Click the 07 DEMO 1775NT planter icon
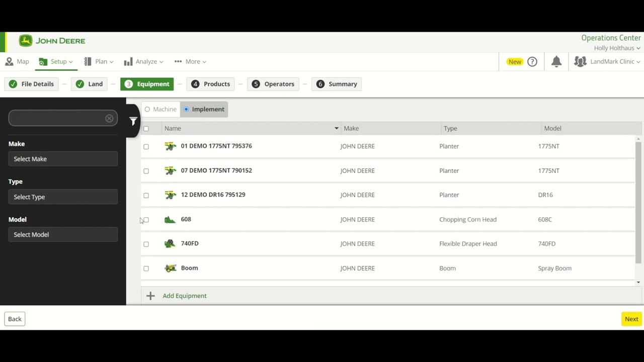Screen dimensions: 644x362 click(x=171, y=170)
